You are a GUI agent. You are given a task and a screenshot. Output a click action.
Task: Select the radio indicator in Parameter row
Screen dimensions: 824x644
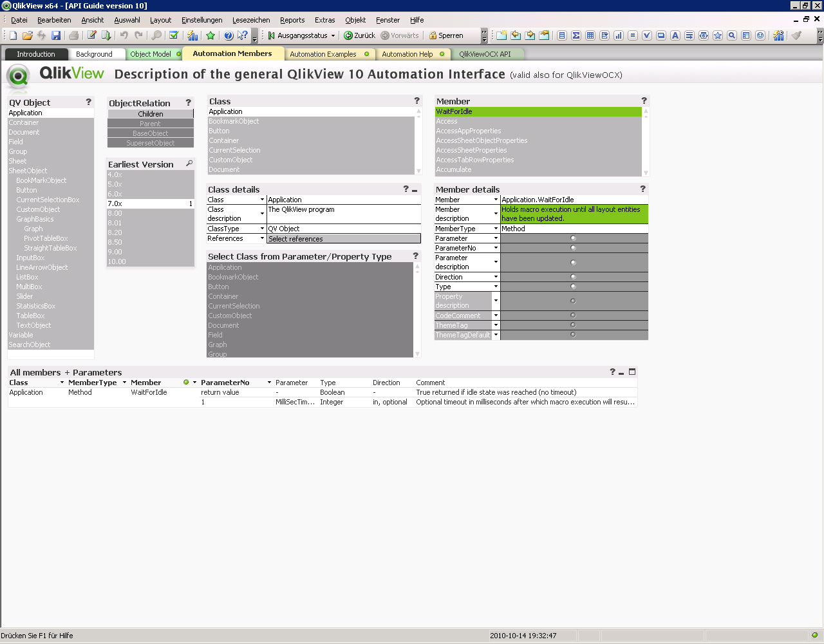pos(573,238)
